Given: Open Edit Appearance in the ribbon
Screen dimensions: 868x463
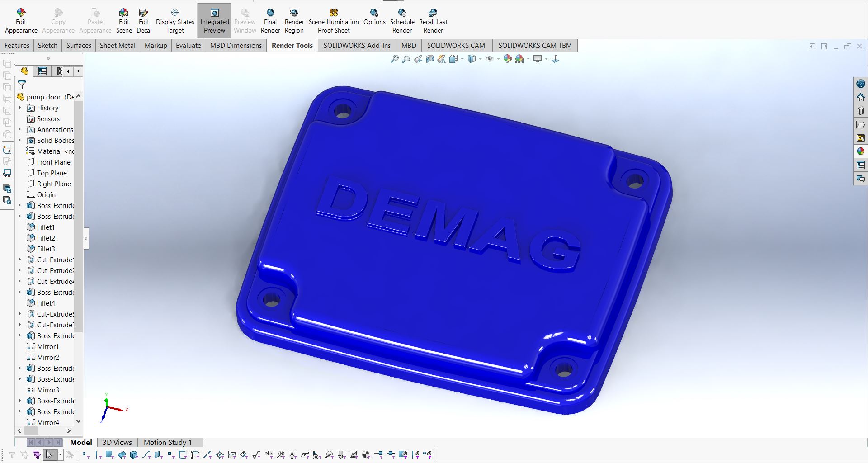Looking at the screenshot, I should [21, 21].
